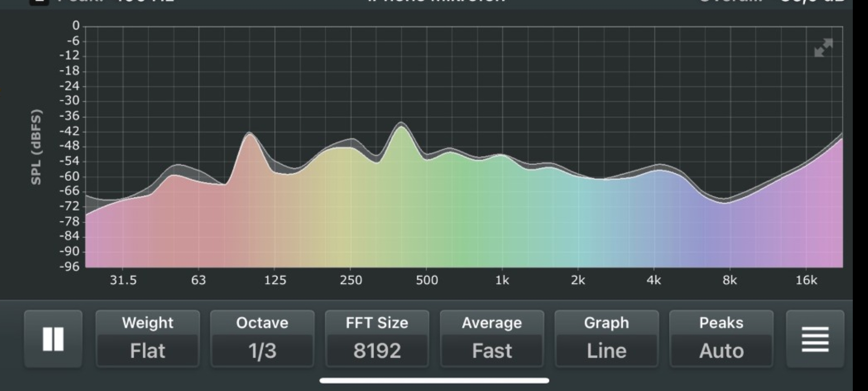Tap the SPL (dBFS) axis title
This screenshot has width=868, height=391.
coord(36,147)
